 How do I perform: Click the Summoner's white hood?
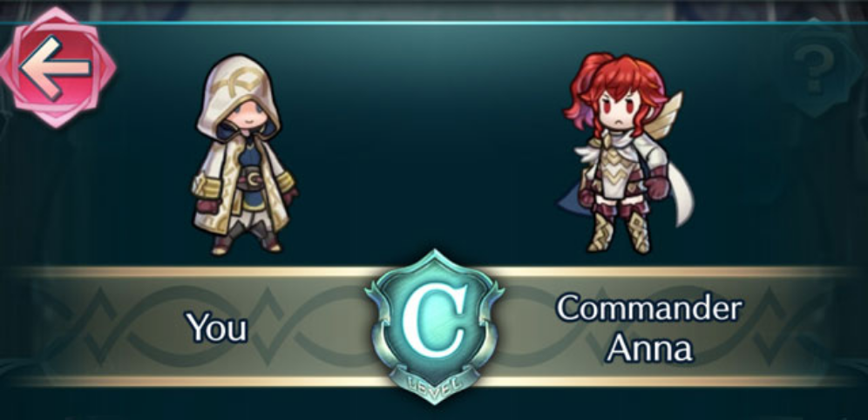[x=238, y=94]
